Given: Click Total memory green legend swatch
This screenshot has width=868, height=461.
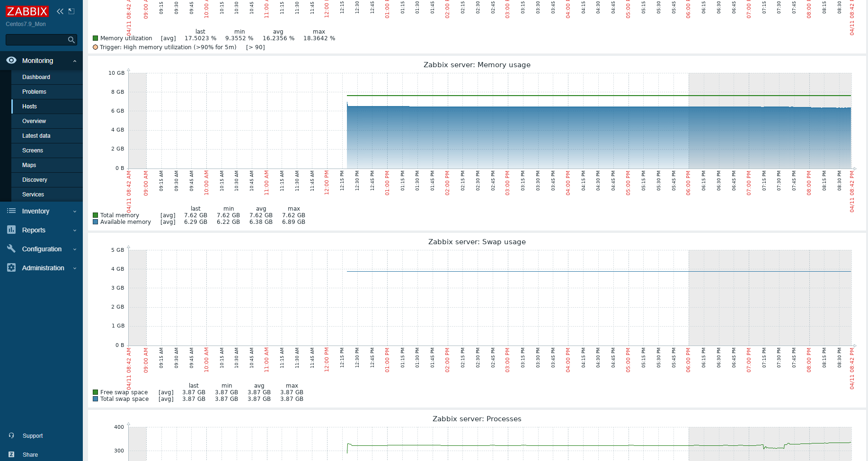Looking at the screenshot, I should pos(96,215).
